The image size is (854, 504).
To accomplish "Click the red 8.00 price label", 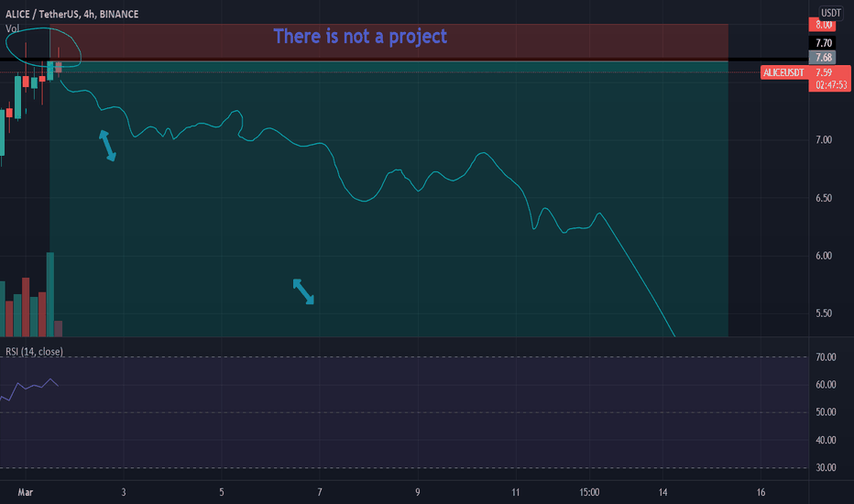I will coord(823,25).
